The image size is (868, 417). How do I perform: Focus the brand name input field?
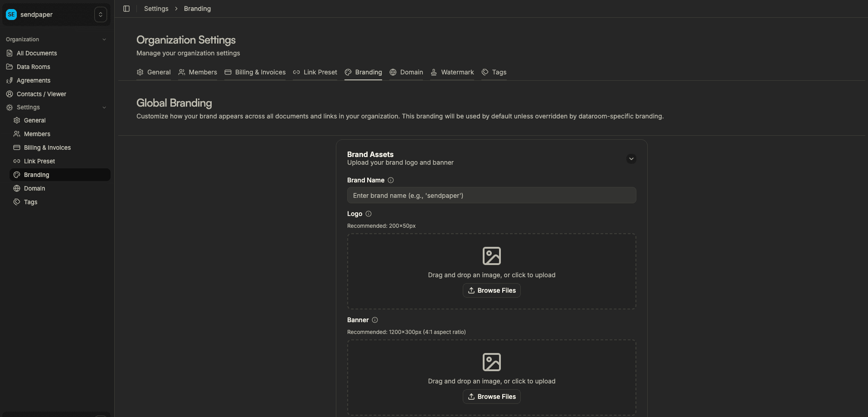tap(491, 195)
